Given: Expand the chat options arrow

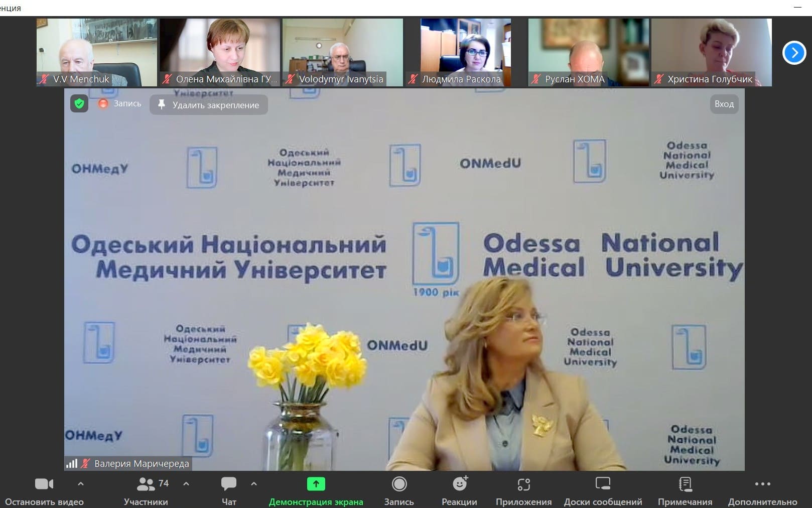Looking at the screenshot, I should coord(254,484).
